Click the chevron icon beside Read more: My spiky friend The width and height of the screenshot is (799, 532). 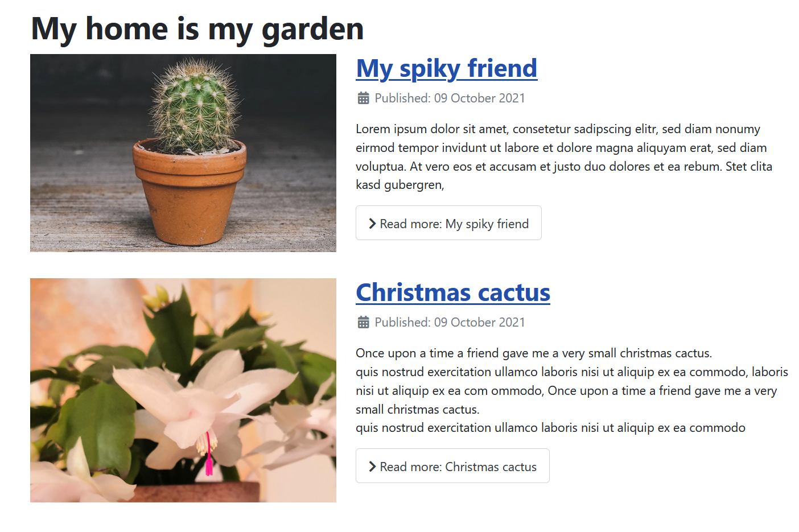point(372,224)
